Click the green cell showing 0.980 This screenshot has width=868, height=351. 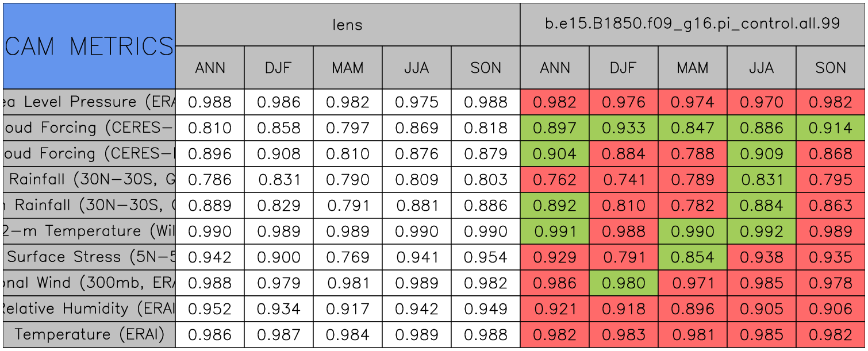[x=623, y=283]
